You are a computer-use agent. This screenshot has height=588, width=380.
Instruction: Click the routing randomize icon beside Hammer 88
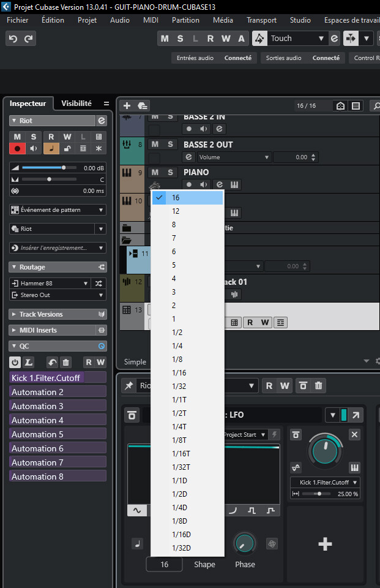99,283
